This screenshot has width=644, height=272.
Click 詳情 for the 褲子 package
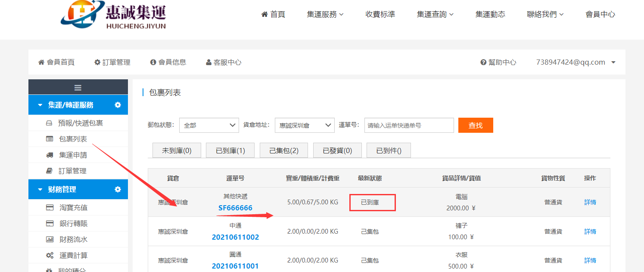click(590, 231)
